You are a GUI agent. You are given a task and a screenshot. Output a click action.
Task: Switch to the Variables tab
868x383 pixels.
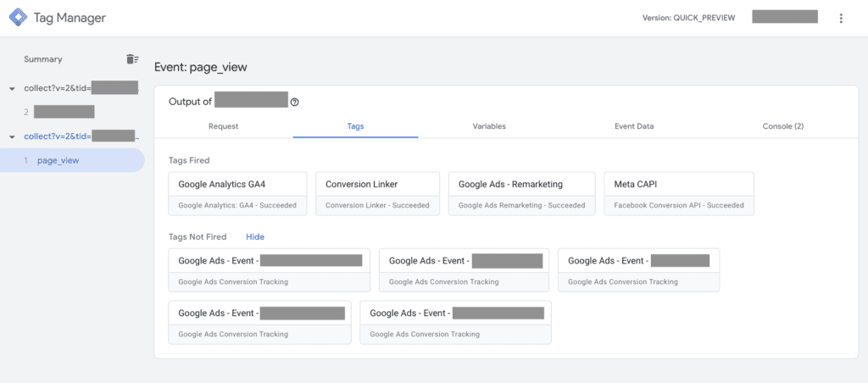(x=489, y=126)
